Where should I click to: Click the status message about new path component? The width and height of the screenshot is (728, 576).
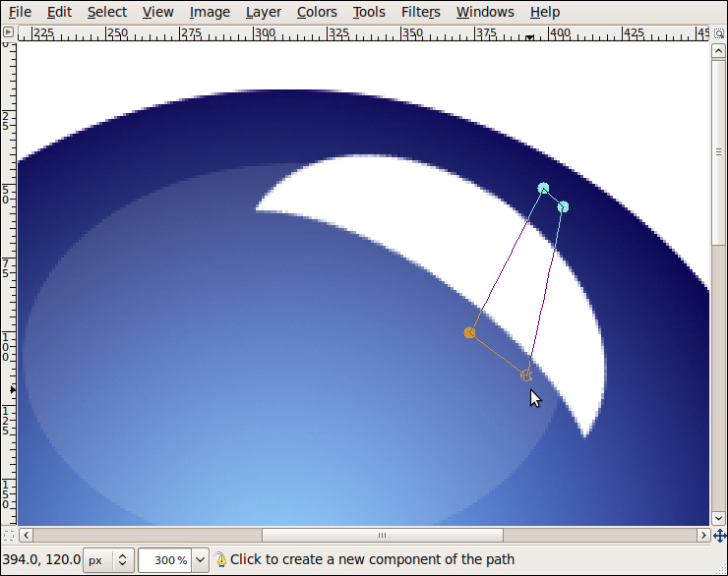click(x=372, y=559)
